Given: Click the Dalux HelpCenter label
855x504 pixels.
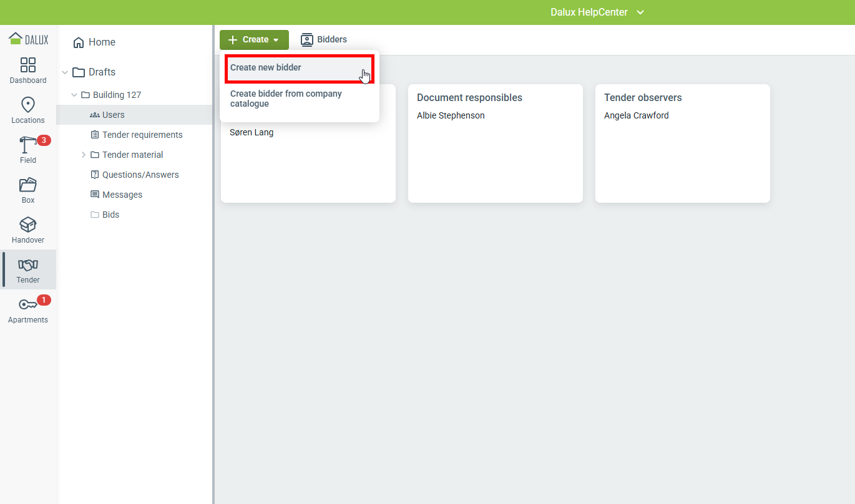Looking at the screenshot, I should pyautogui.click(x=589, y=12).
